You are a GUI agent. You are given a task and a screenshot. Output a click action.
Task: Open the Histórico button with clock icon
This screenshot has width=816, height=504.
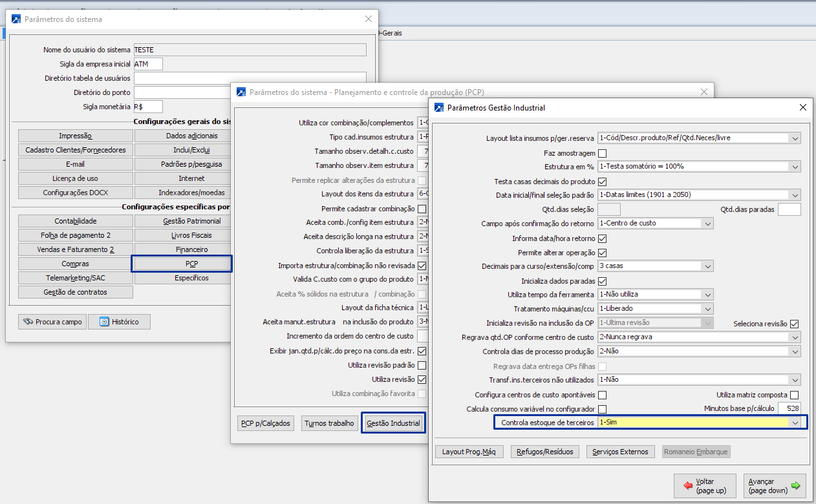(119, 322)
